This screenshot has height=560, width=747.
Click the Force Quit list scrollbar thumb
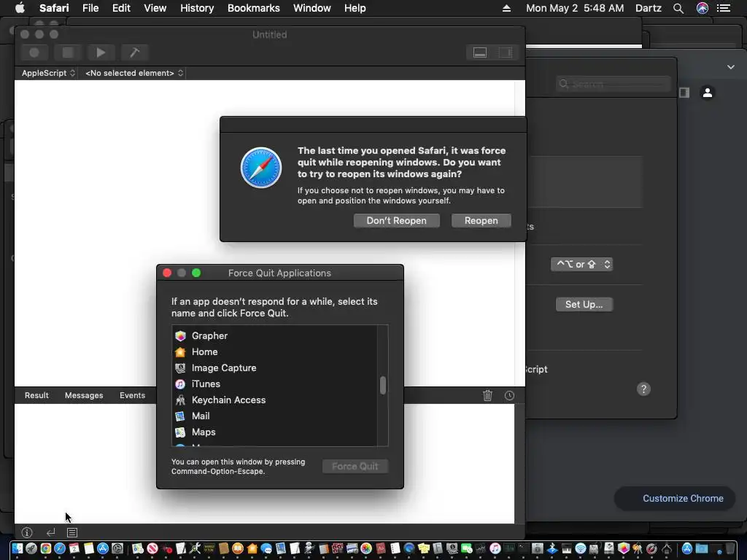pyautogui.click(x=382, y=386)
